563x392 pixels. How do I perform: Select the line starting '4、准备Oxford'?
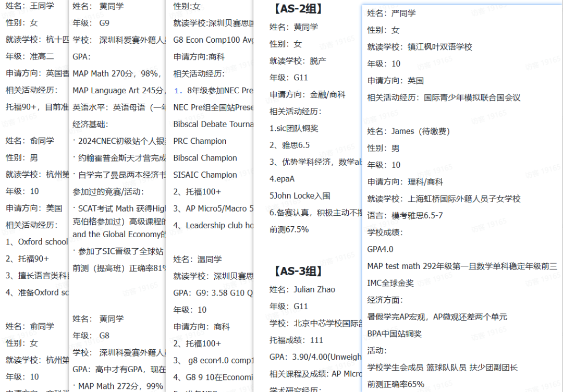tap(37, 292)
